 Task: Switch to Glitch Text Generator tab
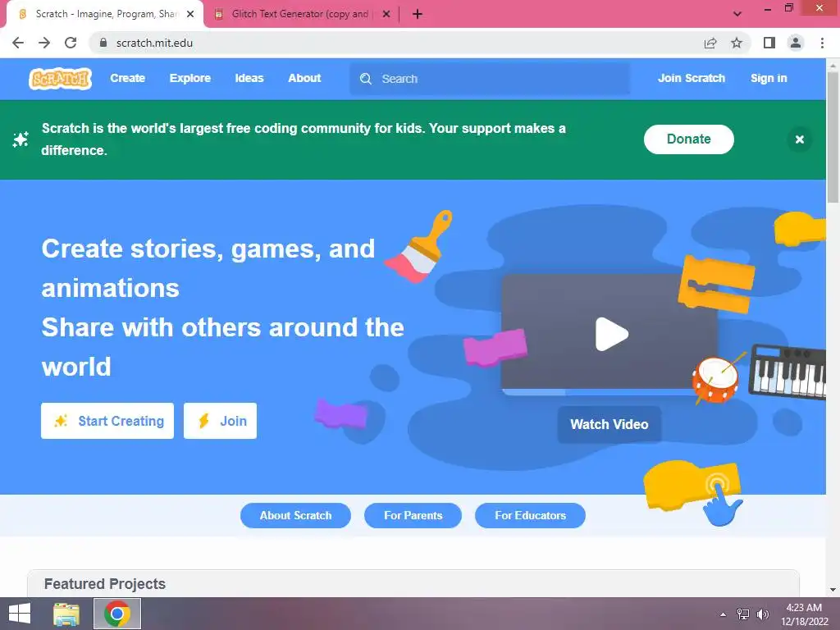[x=300, y=14]
